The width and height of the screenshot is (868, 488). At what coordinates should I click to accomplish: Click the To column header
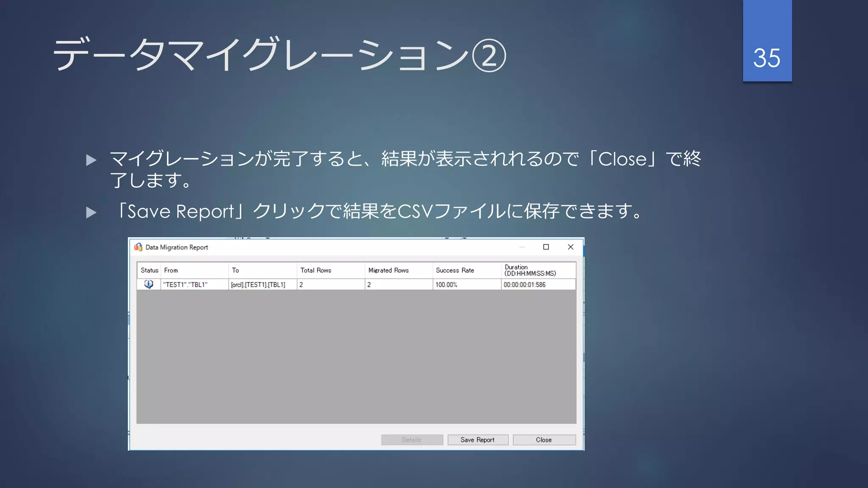click(x=263, y=270)
